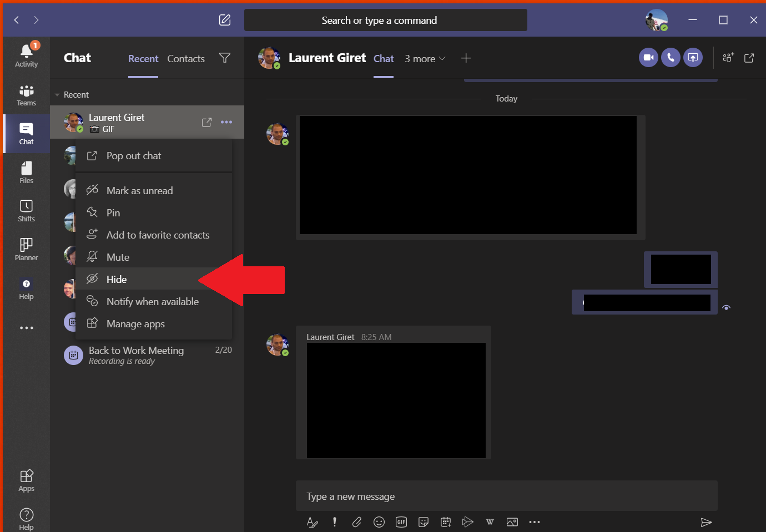Image resolution: width=766 pixels, height=532 pixels.
Task: Click the new chat compose icon
Action: (x=225, y=20)
